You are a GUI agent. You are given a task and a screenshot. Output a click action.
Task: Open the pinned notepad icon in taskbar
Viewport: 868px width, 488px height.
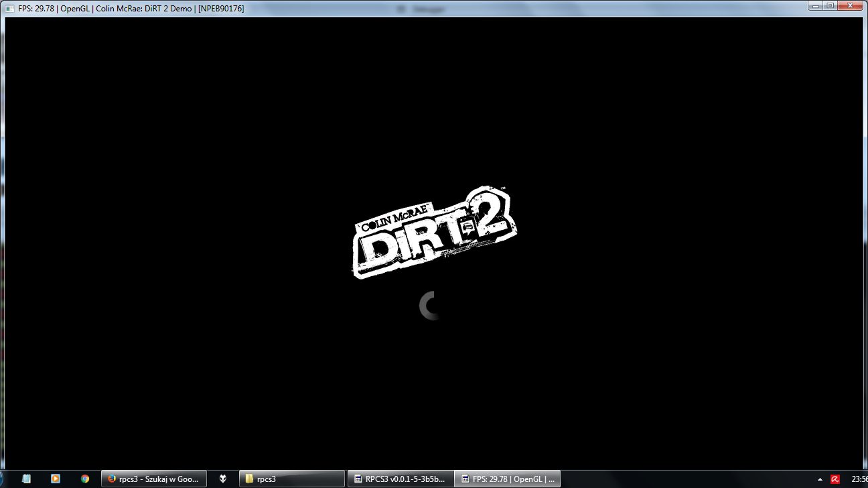26,479
